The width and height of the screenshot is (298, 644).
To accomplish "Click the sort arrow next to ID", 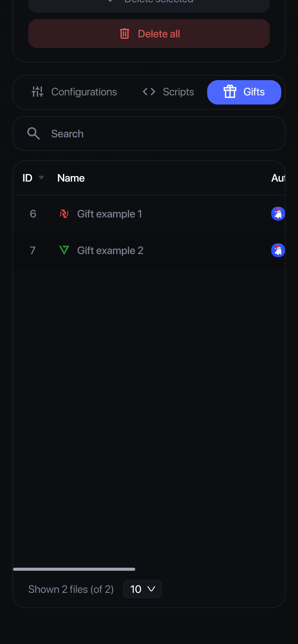I will click(42, 178).
